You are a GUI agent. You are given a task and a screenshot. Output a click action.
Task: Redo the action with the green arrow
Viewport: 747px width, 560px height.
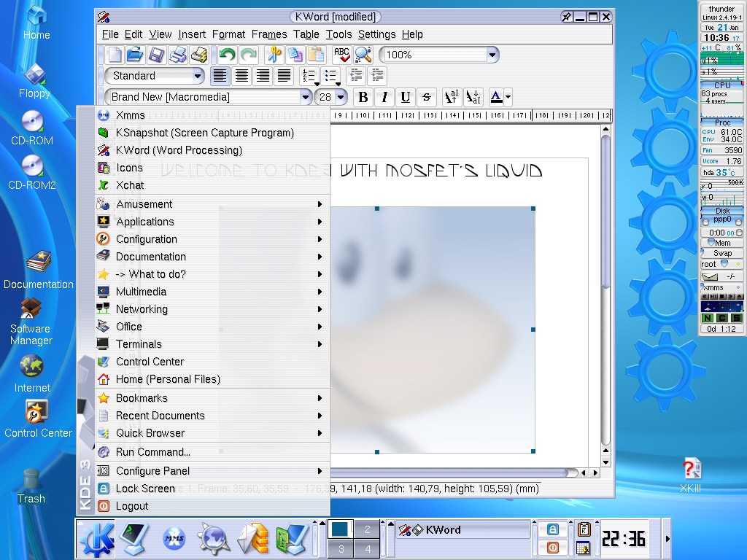(248, 55)
